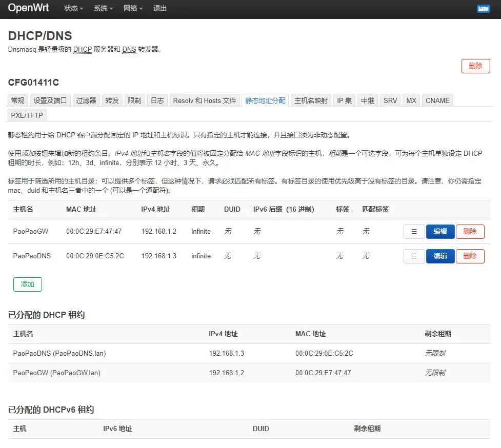Click 退出 to log out
This screenshot has width=501, height=448.
pyautogui.click(x=160, y=9)
